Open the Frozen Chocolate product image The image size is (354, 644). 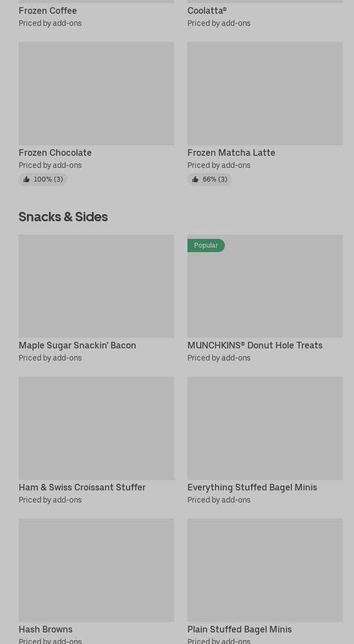click(96, 94)
